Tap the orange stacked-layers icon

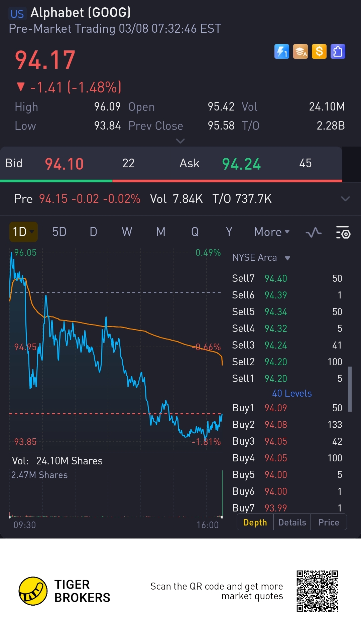300,51
